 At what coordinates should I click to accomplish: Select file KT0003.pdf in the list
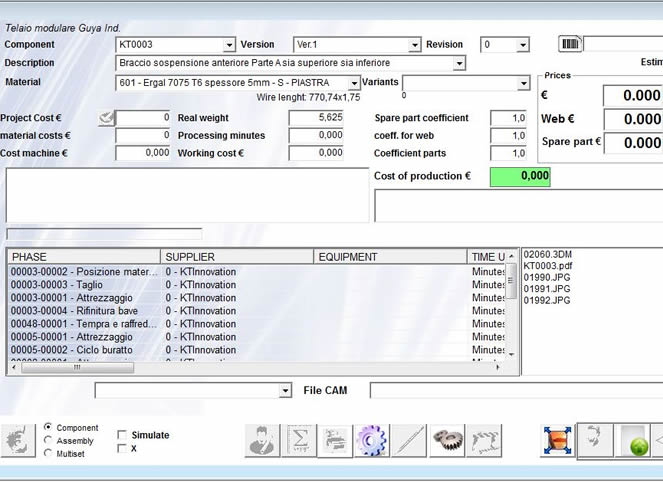pos(548,266)
